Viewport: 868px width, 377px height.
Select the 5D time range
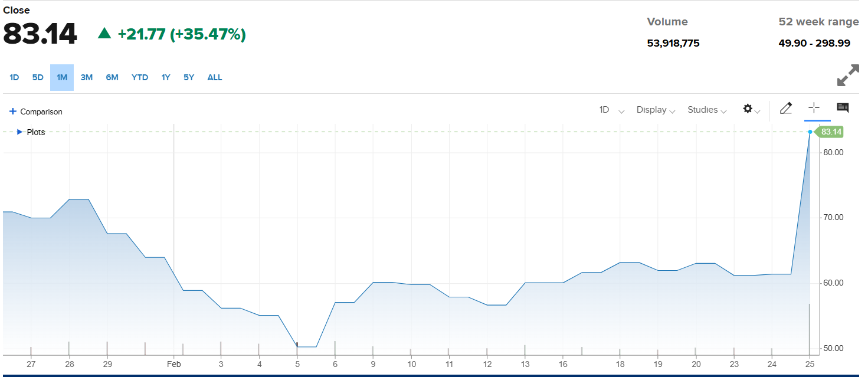coord(38,77)
